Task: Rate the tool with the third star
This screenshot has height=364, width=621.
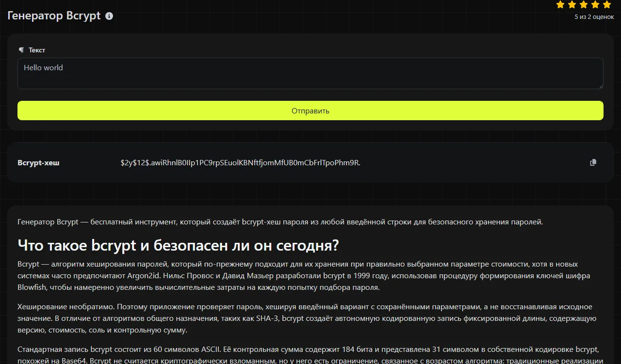Action: [x=584, y=5]
